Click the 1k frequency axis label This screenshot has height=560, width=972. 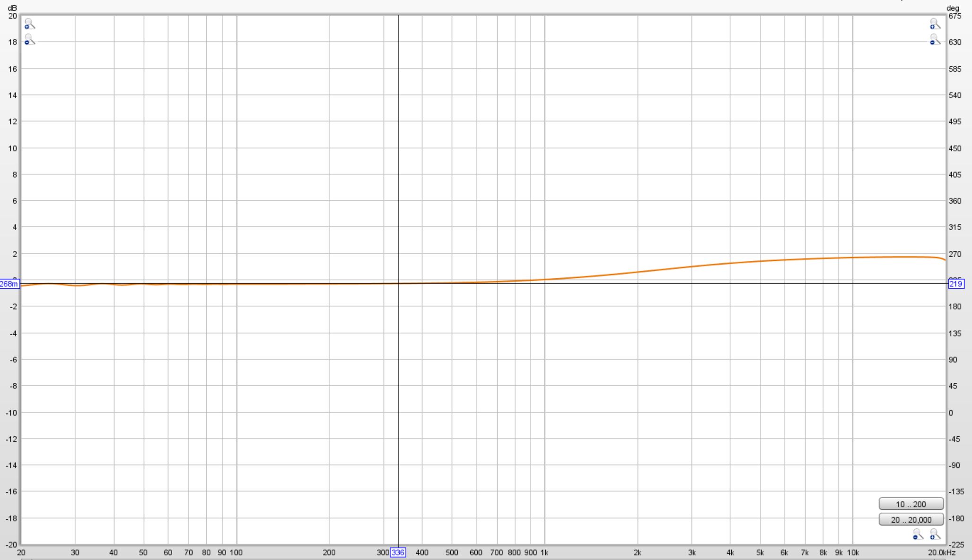(544, 552)
